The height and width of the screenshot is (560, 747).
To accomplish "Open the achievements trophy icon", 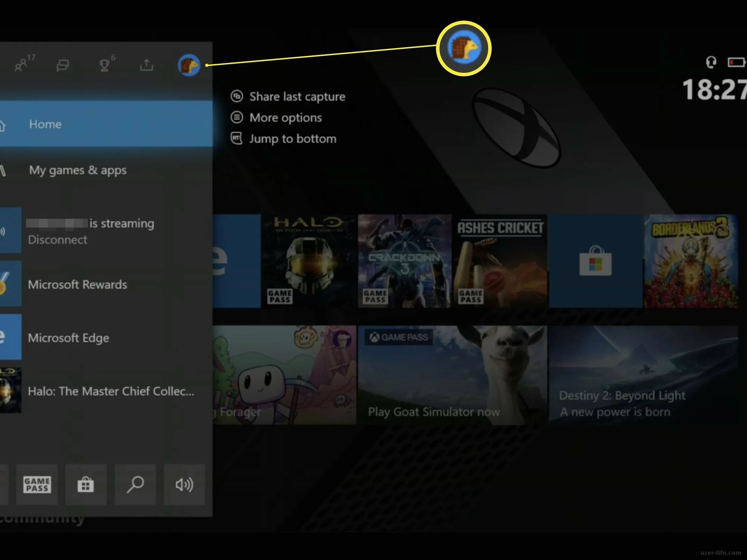I will (104, 65).
